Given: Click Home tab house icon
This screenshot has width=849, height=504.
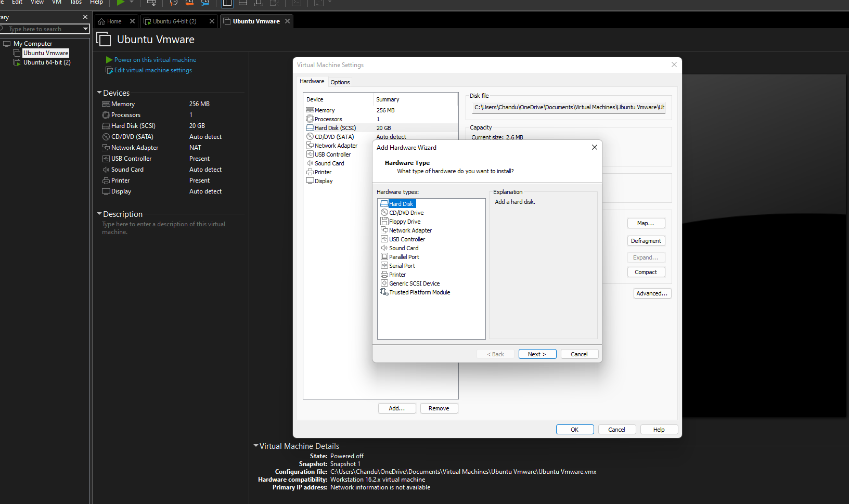Looking at the screenshot, I should [x=101, y=21].
